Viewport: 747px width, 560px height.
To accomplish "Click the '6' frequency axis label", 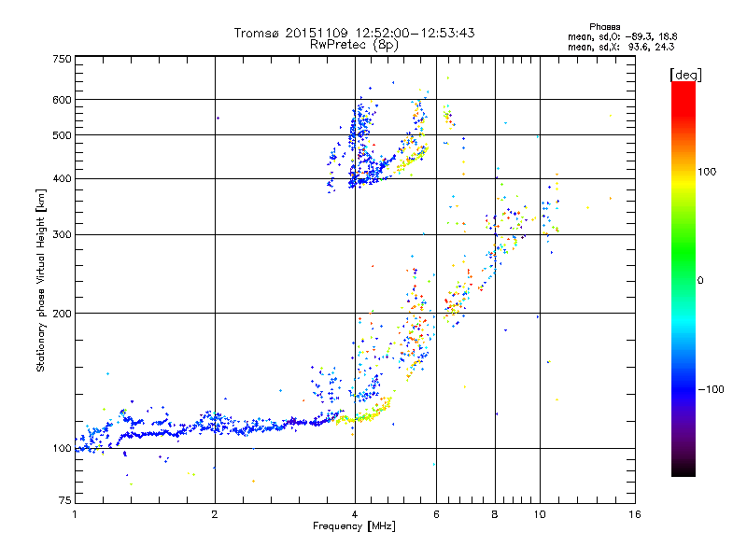I will click(x=436, y=514).
